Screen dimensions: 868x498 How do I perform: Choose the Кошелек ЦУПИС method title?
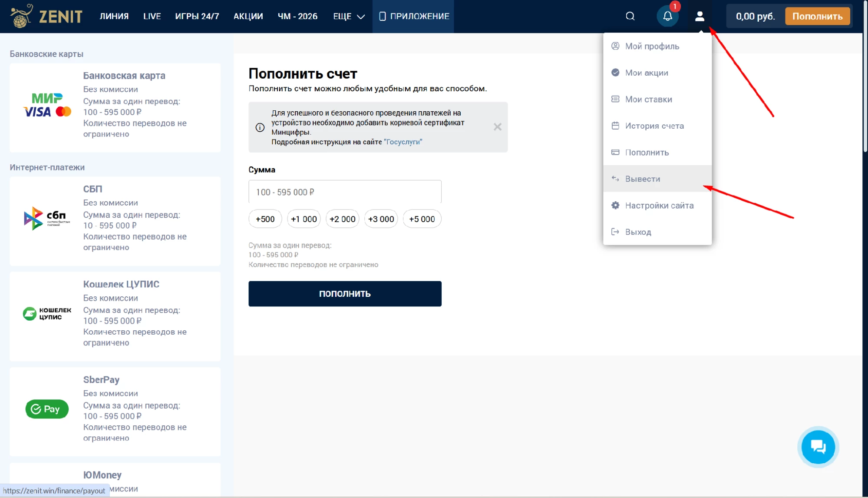(x=121, y=284)
